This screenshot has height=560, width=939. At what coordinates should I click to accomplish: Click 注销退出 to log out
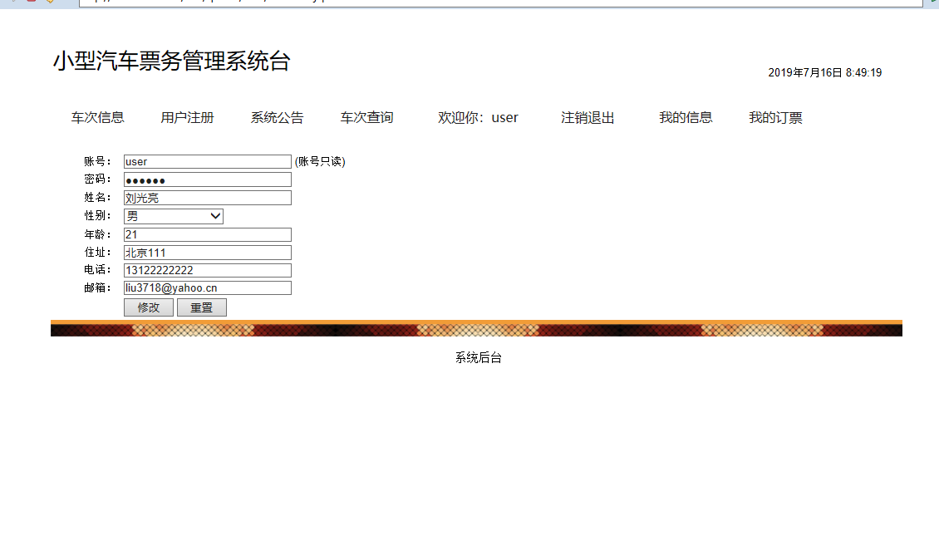(x=587, y=117)
